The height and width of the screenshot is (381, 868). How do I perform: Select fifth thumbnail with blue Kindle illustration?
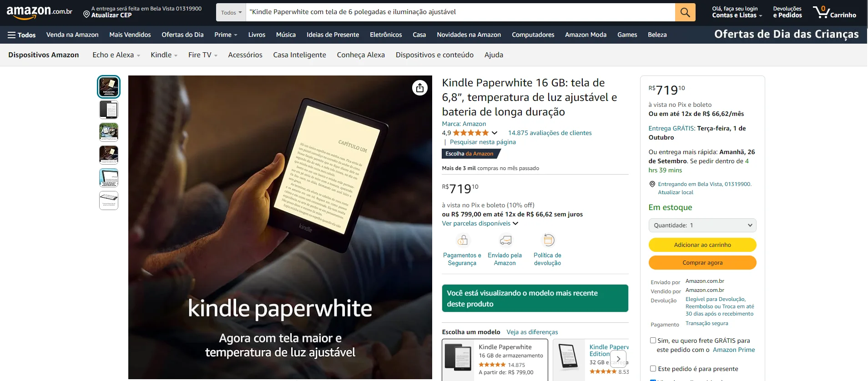click(109, 178)
